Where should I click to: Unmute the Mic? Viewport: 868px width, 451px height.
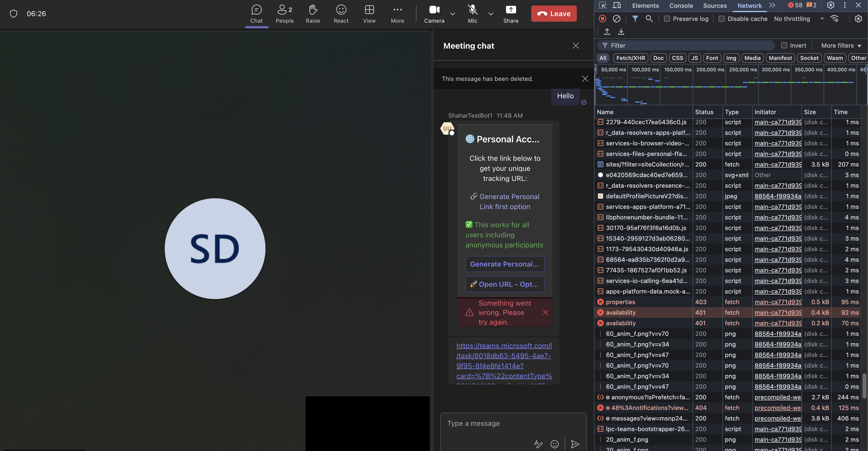tap(473, 14)
